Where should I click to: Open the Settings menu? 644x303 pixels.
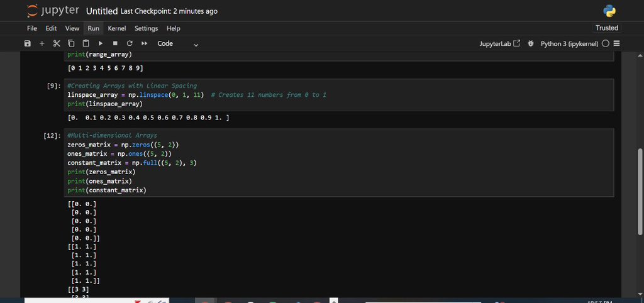tap(146, 28)
